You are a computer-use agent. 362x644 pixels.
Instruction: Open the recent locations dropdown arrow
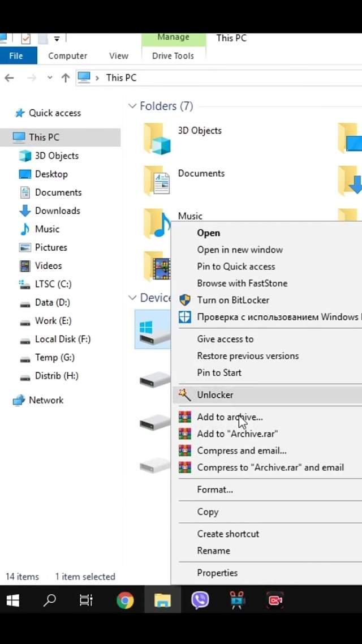[x=50, y=78]
